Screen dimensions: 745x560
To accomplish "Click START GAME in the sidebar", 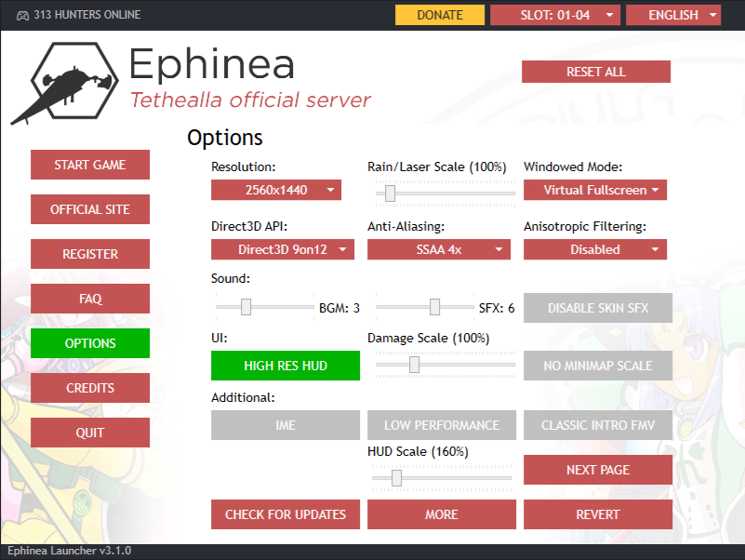I will coord(90,165).
